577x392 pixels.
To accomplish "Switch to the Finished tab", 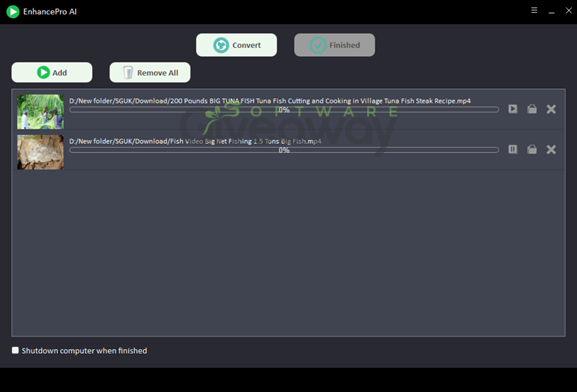I will [x=334, y=45].
